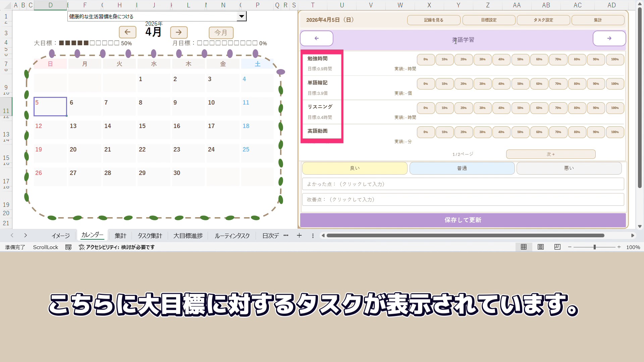Viewport: 644px width, 362px height.
Task: Click the add new sheet plus icon
Action: tap(299, 236)
